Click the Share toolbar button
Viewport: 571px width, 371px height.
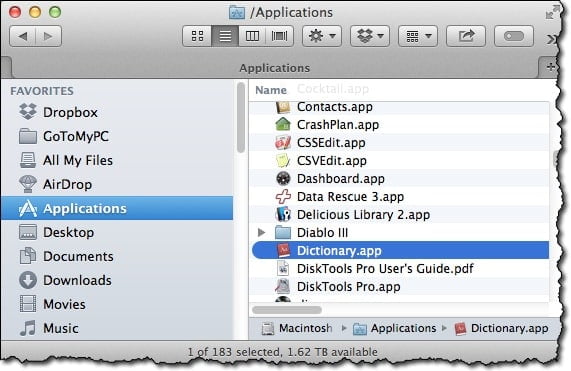(x=466, y=36)
